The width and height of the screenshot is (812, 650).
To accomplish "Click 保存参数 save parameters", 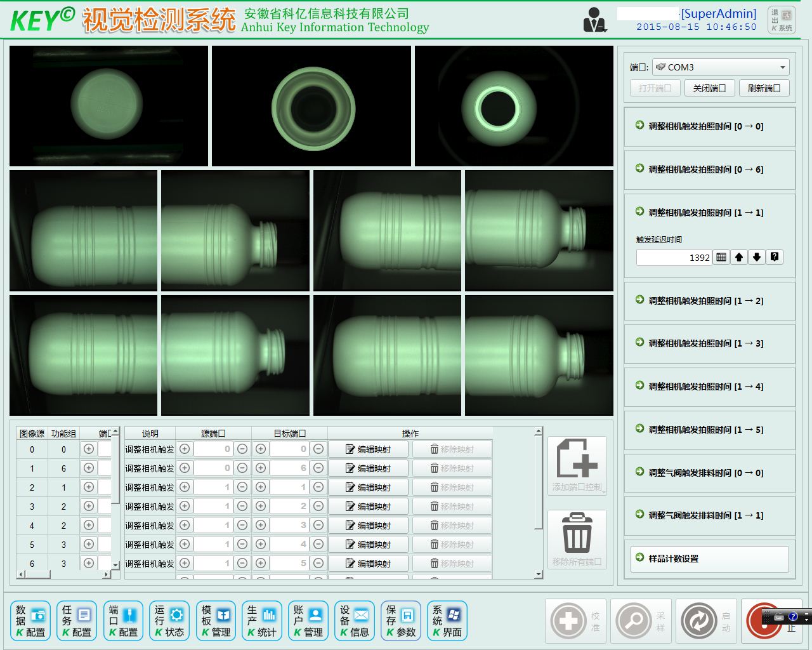I will tap(401, 621).
